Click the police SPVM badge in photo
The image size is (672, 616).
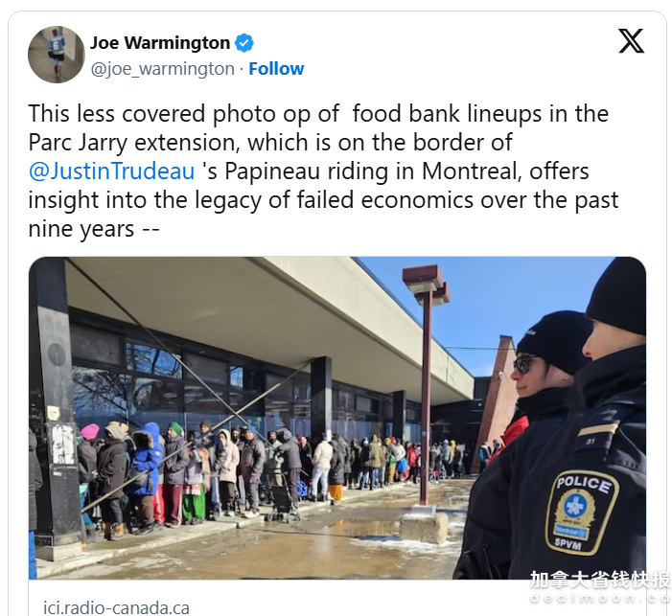[x=582, y=513]
